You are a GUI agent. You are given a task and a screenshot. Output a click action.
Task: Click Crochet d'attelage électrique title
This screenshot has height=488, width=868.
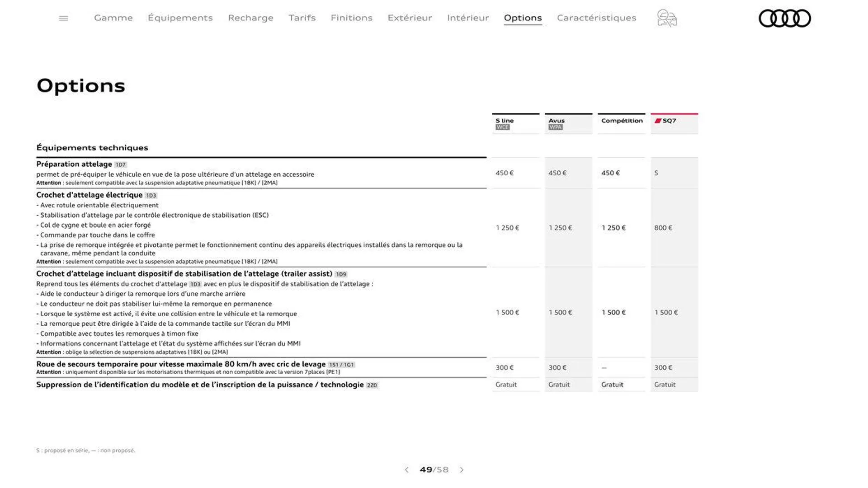point(90,195)
